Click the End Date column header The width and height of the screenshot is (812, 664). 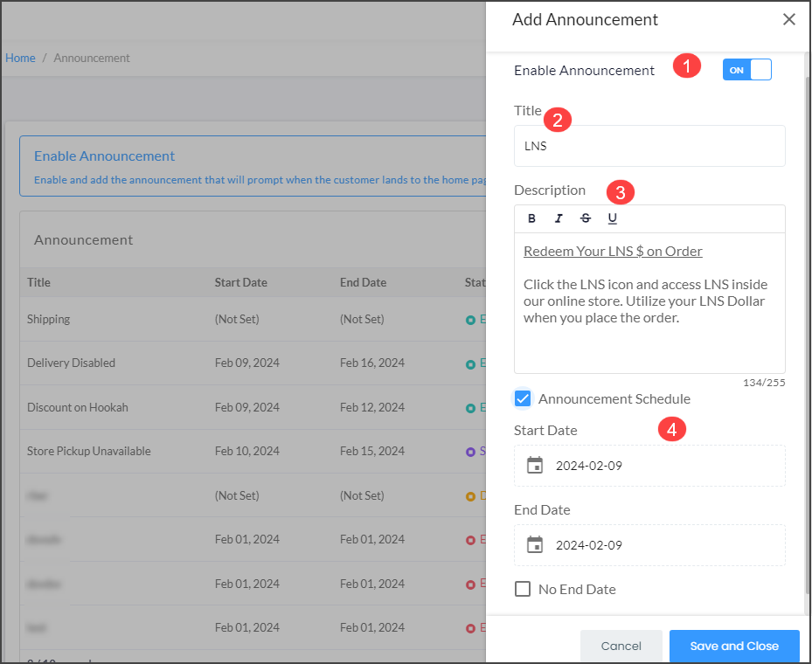click(363, 282)
